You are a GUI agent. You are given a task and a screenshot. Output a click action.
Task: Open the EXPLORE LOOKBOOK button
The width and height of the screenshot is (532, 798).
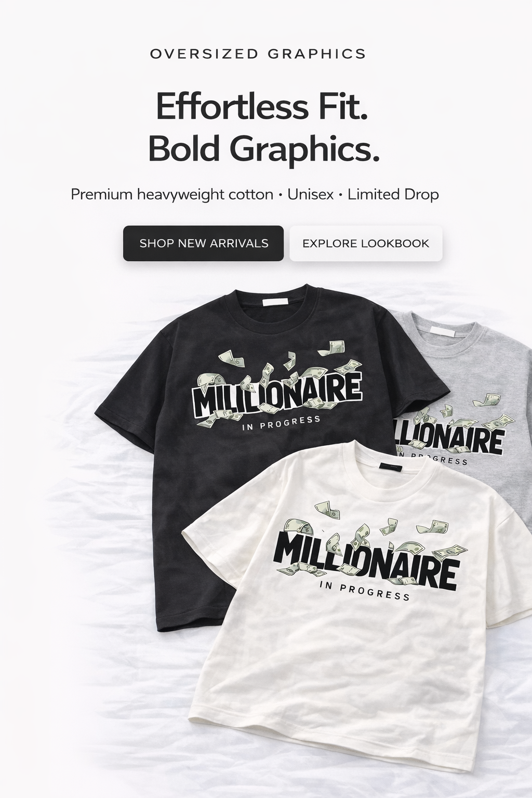[366, 243]
